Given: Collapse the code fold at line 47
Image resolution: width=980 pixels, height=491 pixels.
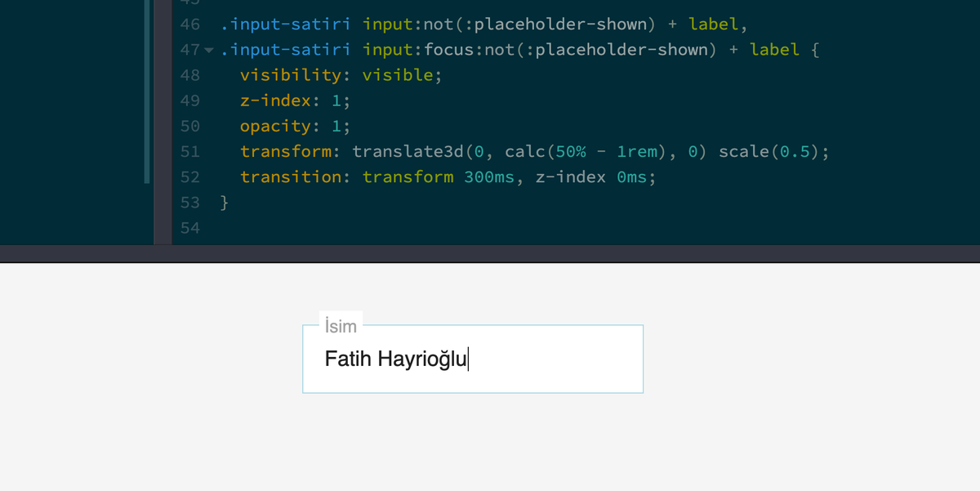Looking at the screenshot, I should tap(209, 50).
